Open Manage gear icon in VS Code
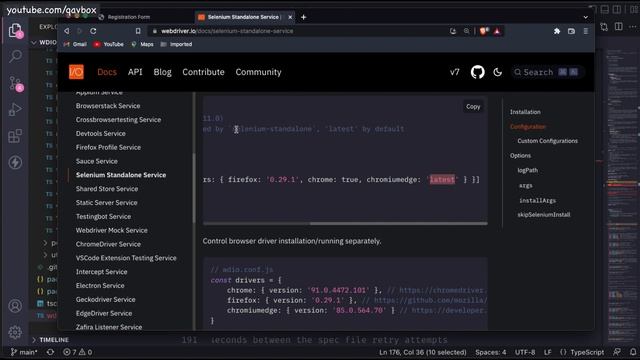 15,332
